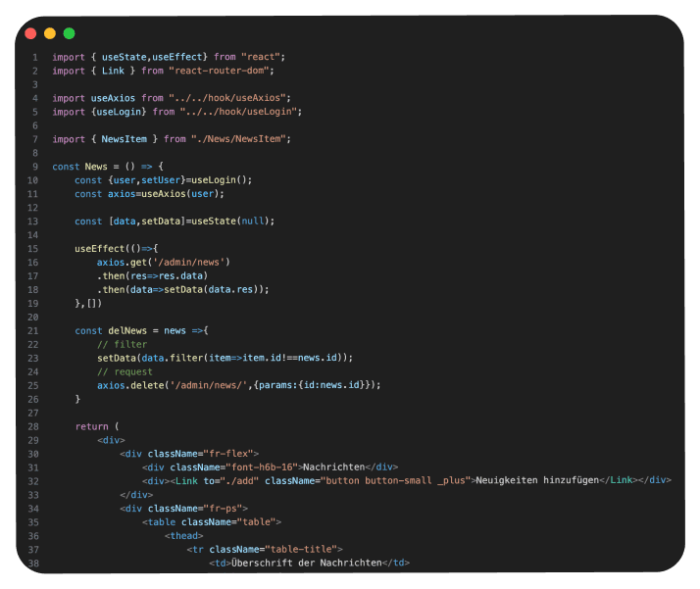Click the Nachrichten text inside the div
Viewport: 700px width, 589px height.
(339, 466)
